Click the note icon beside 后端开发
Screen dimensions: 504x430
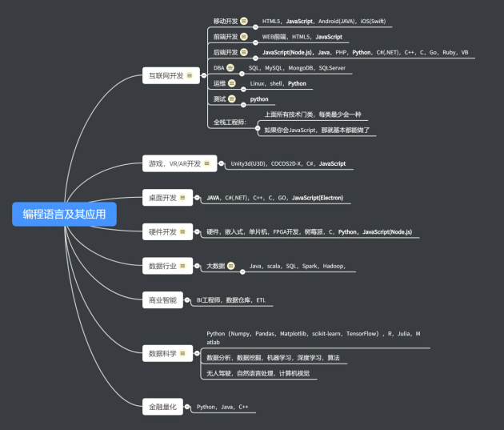(x=243, y=52)
